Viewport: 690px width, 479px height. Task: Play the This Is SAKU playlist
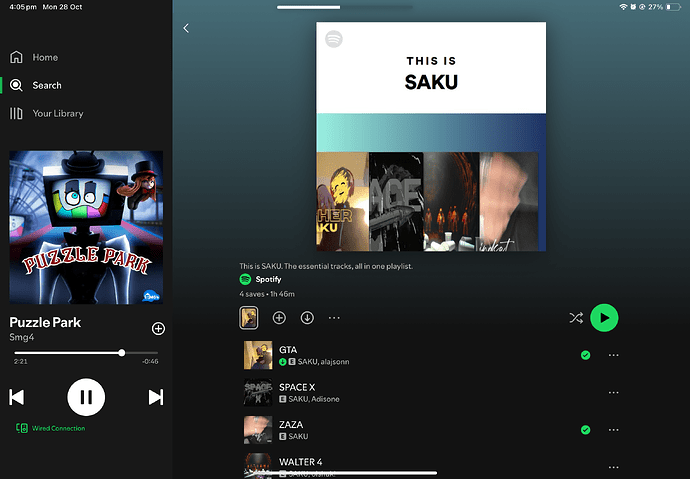click(x=604, y=318)
